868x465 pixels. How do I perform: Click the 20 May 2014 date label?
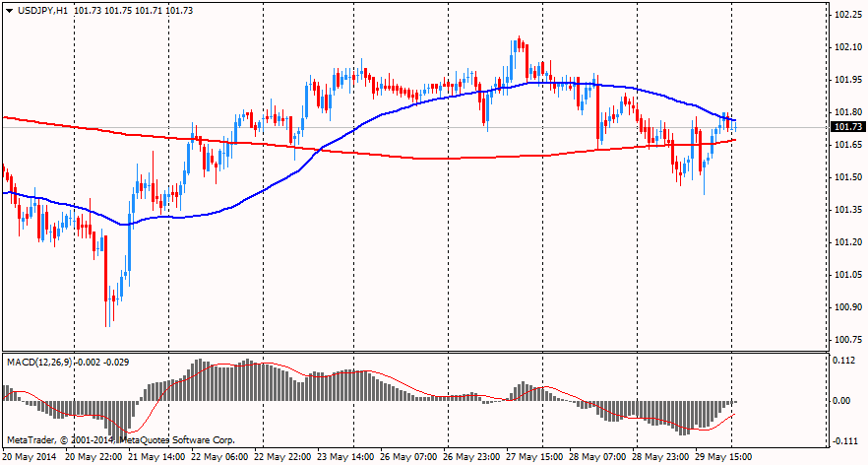31,457
